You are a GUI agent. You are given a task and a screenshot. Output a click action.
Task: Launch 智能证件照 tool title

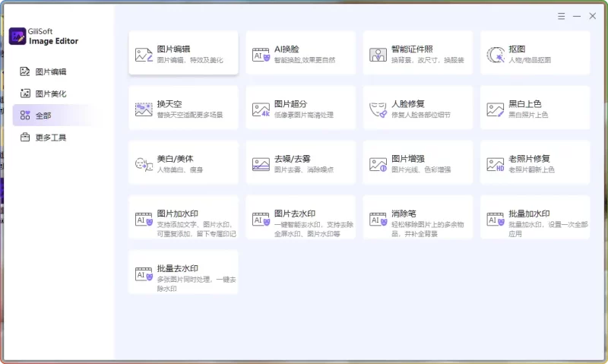pos(412,49)
